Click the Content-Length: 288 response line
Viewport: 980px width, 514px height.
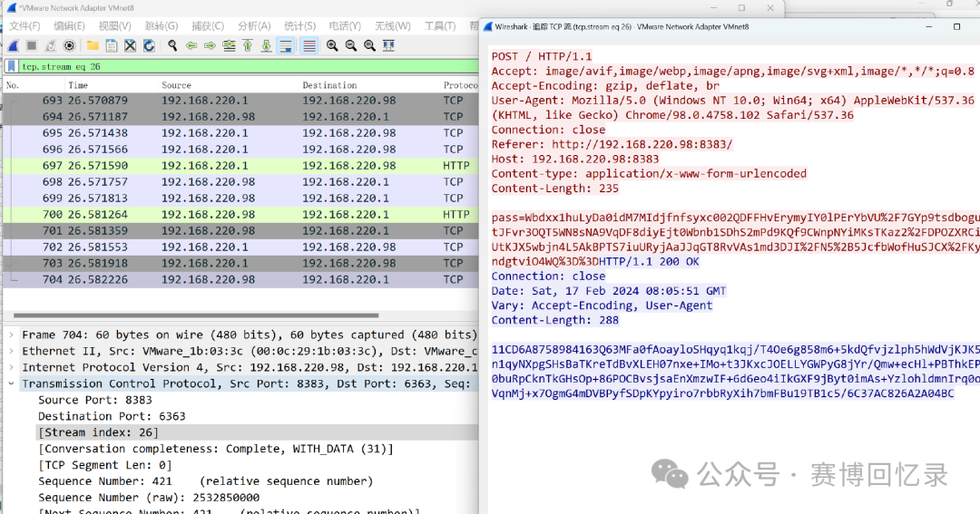(x=555, y=320)
